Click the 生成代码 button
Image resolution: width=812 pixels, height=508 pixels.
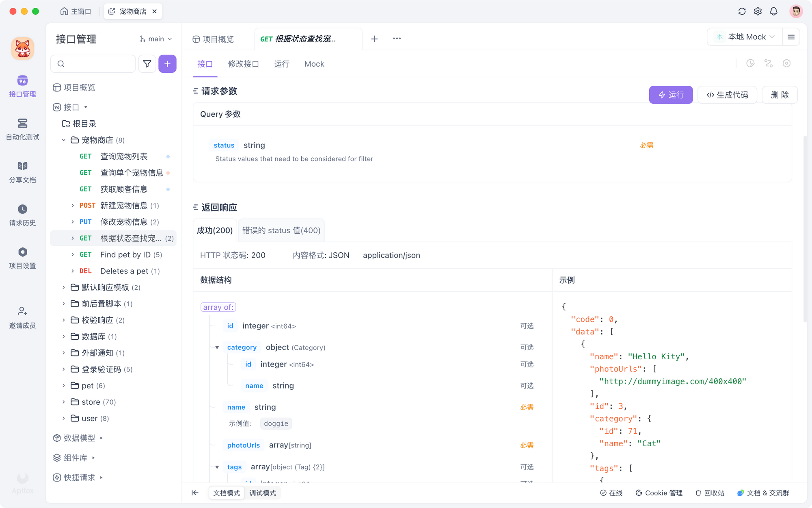click(727, 94)
